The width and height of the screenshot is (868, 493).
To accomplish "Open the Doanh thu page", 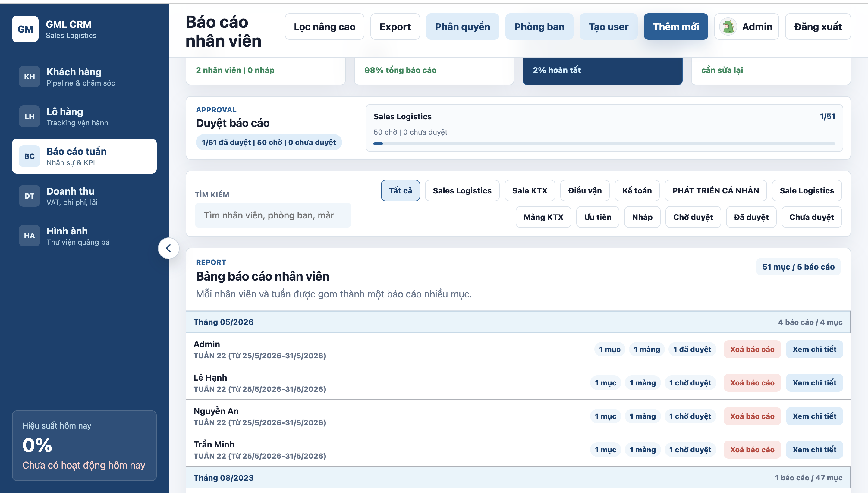I will [84, 196].
